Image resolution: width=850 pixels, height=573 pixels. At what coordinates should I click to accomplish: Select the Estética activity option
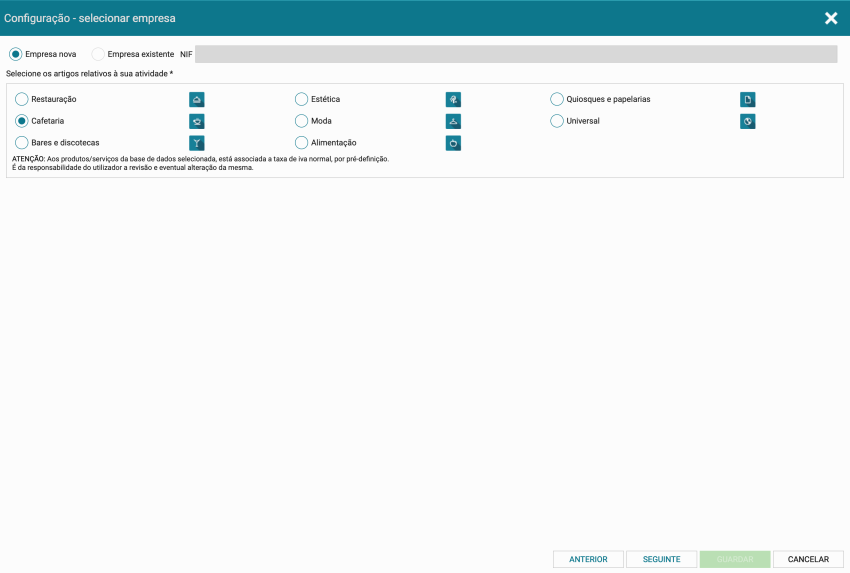(x=302, y=99)
